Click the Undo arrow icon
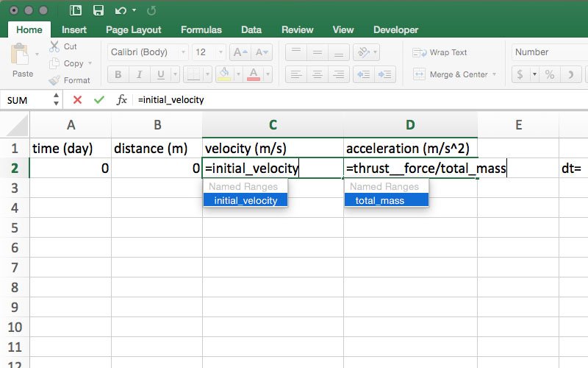Viewport: 588px width, 368px height. point(120,10)
